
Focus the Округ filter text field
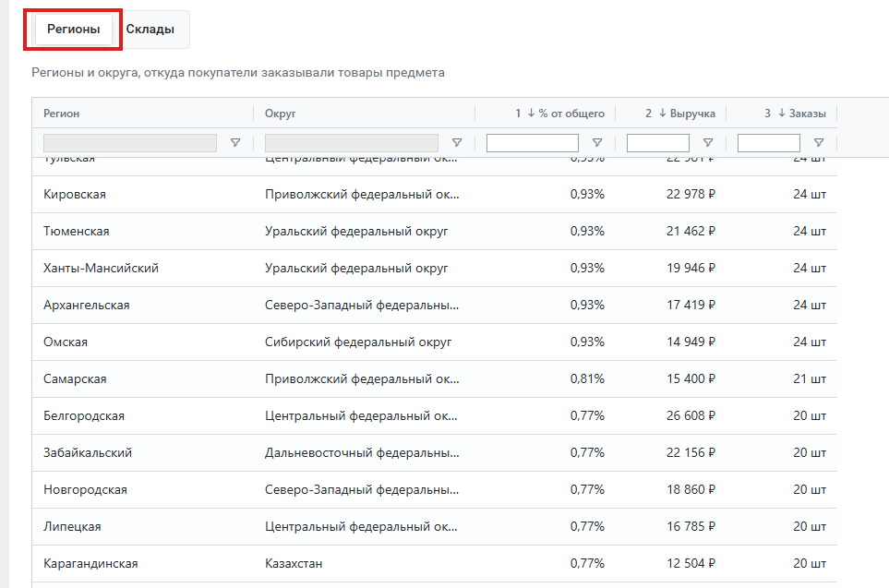coord(351,143)
